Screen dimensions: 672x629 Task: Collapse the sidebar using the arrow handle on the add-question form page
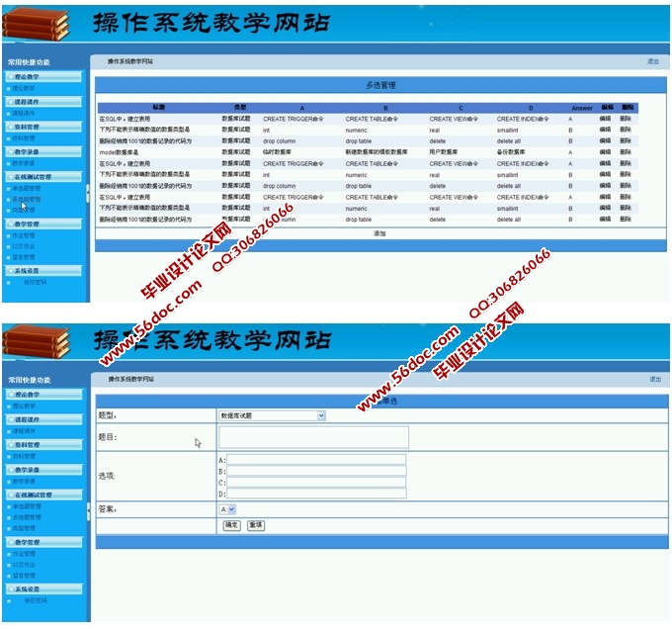click(89, 510)
